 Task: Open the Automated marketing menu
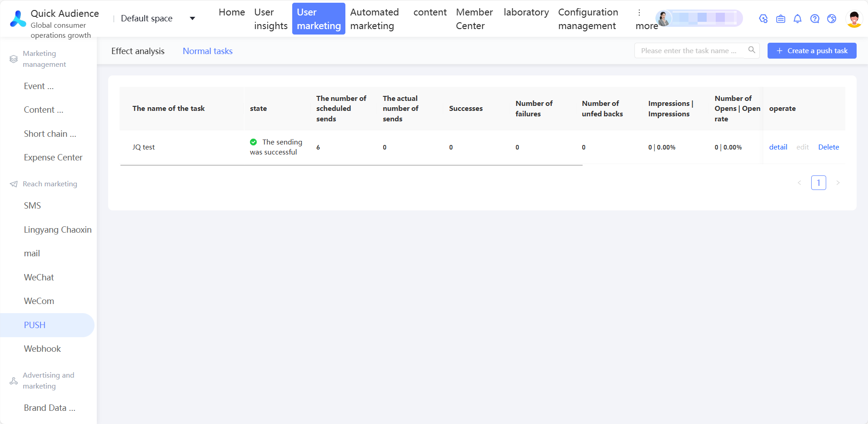pyautogui.click(x=374, y=19)
